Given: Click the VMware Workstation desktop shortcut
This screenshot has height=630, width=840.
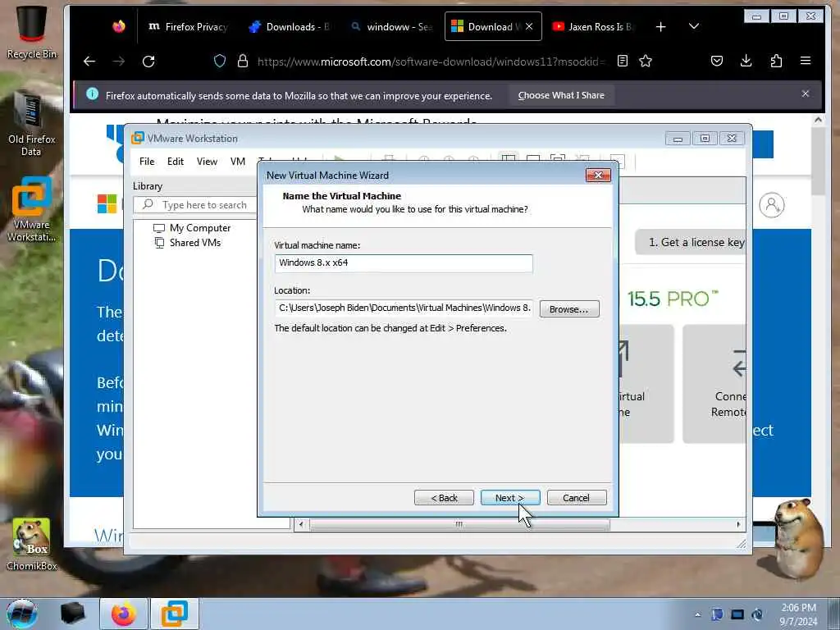Looking at the screenshot, I should pyautogui.click(x=31, y=209).
